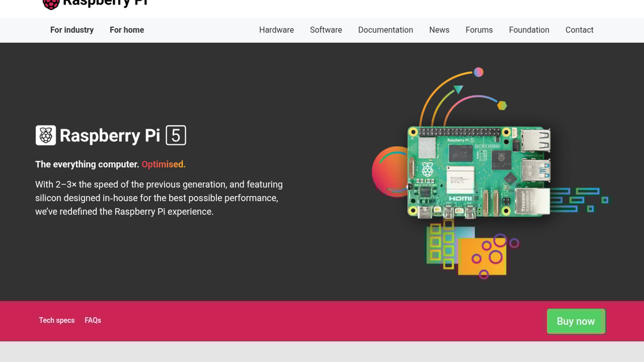This screenshot has width=644, height=362.
Task: Click the Raspberry Pi logo in header
Action: point(51,3)
